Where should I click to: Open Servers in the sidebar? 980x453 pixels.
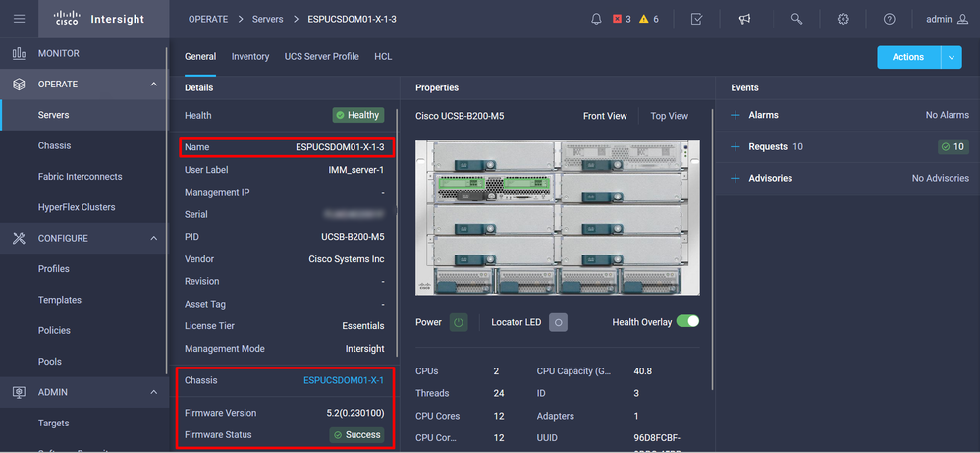[x=83, y=115]
